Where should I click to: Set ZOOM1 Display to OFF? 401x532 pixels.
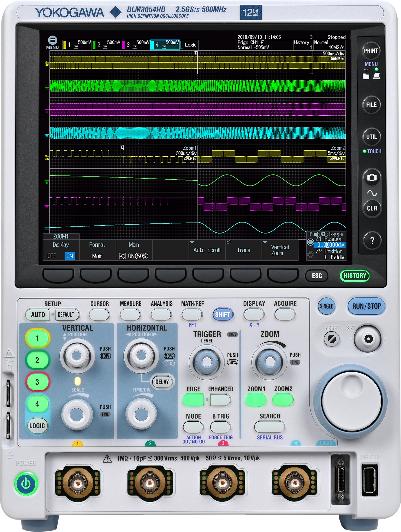(x=52, y=256)
